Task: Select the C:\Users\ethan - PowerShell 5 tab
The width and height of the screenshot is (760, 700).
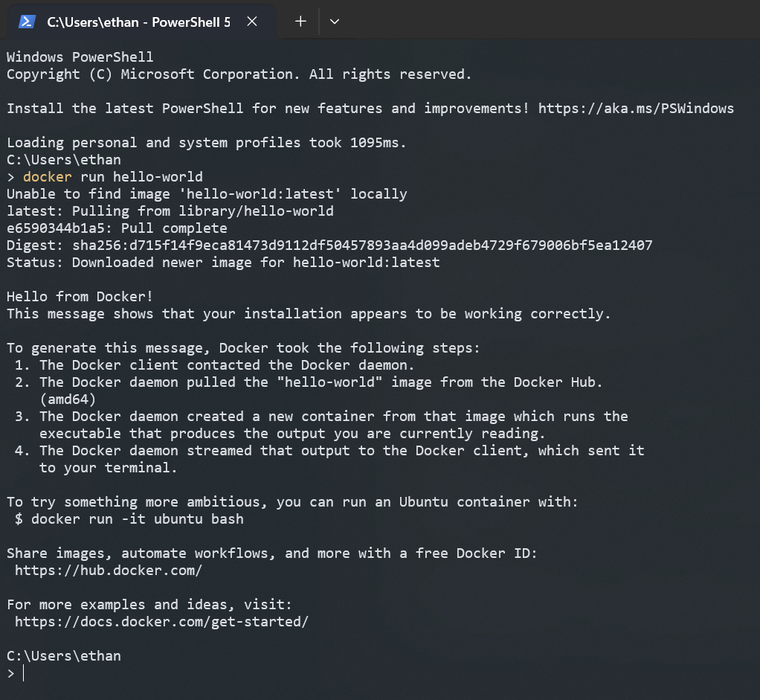Action: (138, 22)
